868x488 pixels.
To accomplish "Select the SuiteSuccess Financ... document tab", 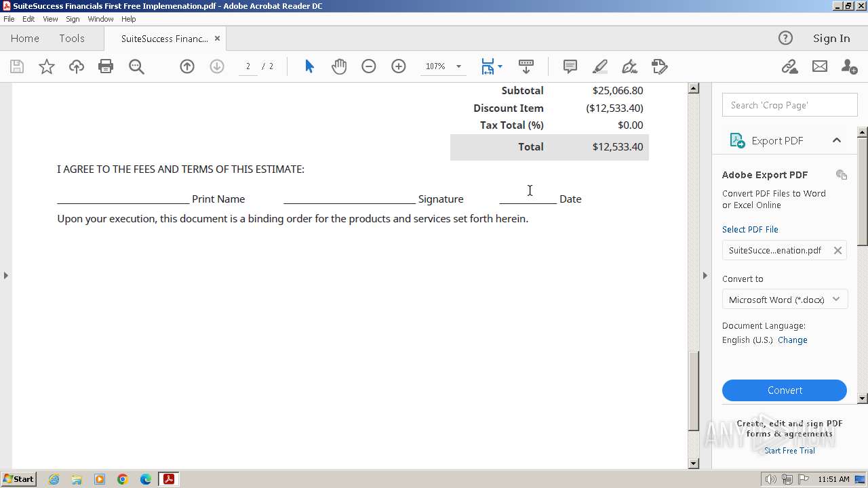I will (164, 39).
